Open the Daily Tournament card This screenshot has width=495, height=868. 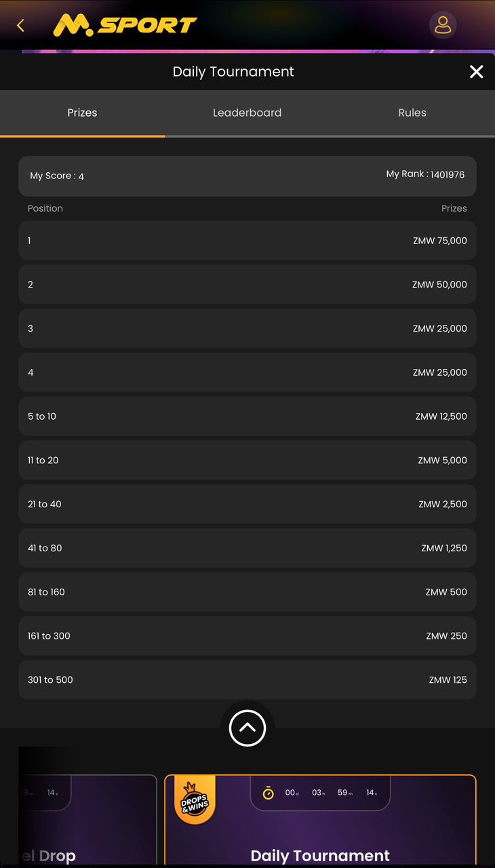click(x=320, y=821)
